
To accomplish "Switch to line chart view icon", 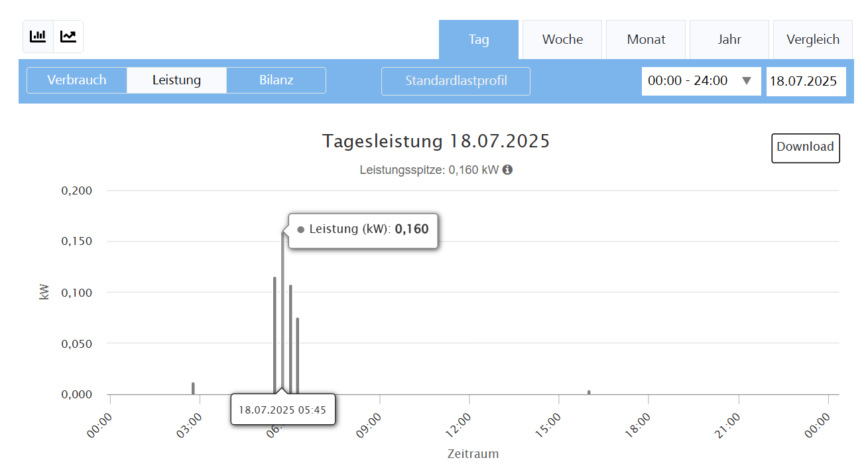I will tap(68, 37).
